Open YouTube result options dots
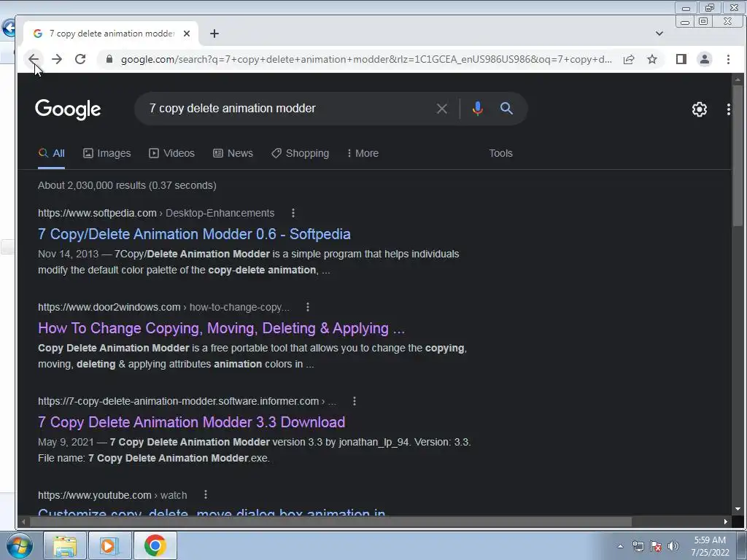 point(205,495)
